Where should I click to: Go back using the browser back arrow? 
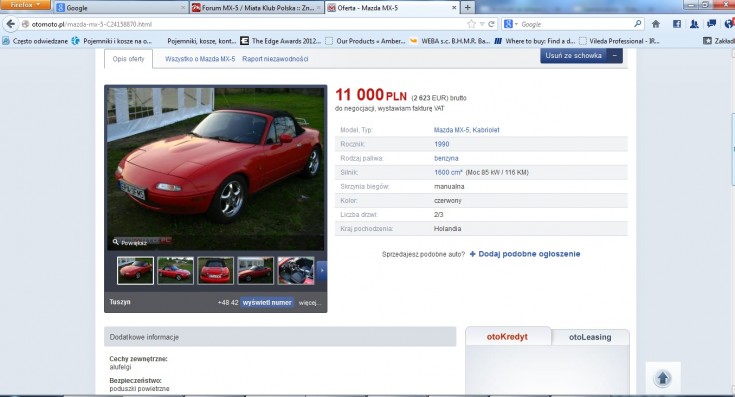(11, 24)
